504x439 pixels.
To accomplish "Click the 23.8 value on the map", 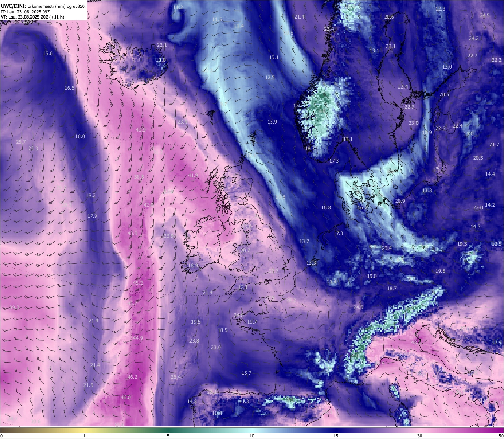I will pyautogui.click(x=194, y=341).
